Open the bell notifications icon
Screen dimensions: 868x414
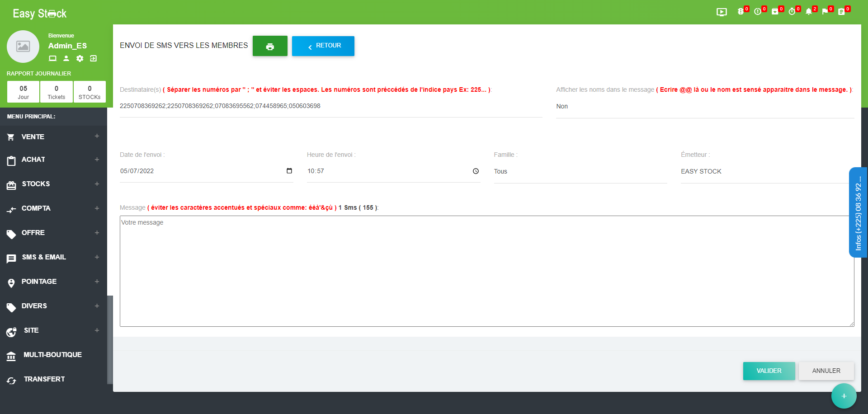click(808, 12)
